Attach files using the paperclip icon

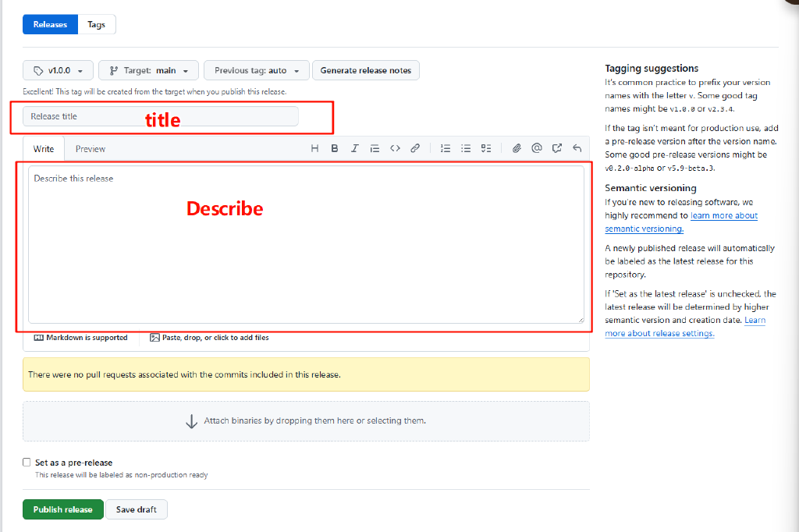click(516, 147)
